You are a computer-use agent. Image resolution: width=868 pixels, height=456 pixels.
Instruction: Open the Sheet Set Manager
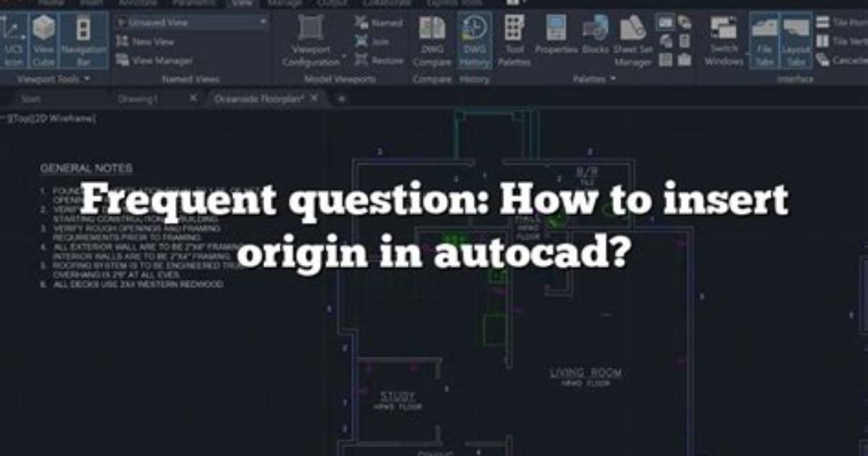pos(633,41)
